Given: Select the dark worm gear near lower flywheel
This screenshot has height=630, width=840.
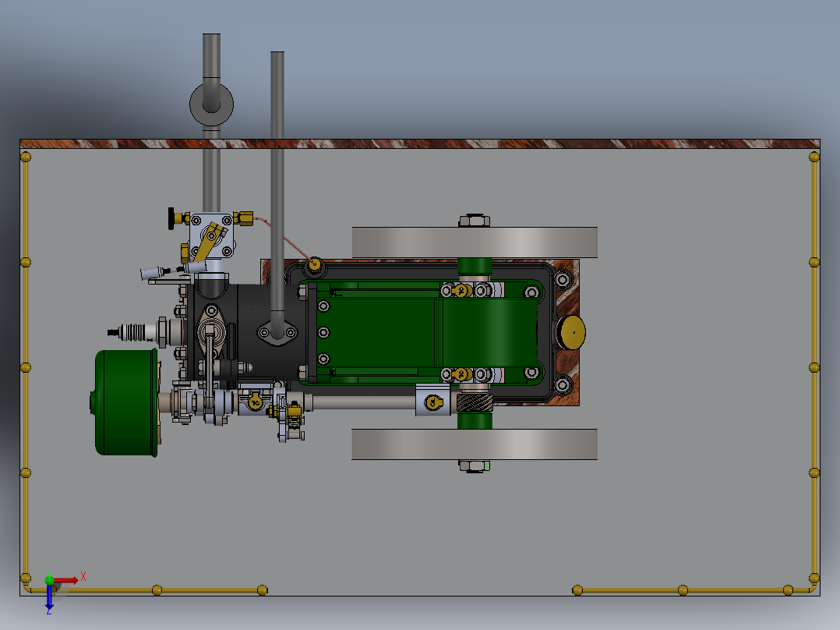Looking at the screenshot, I should [475, 402].
